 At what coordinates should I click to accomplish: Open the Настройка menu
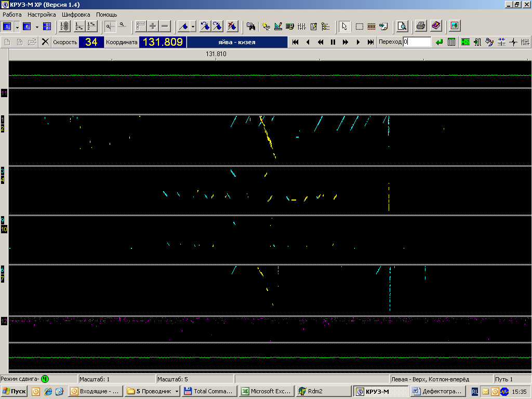42,15
